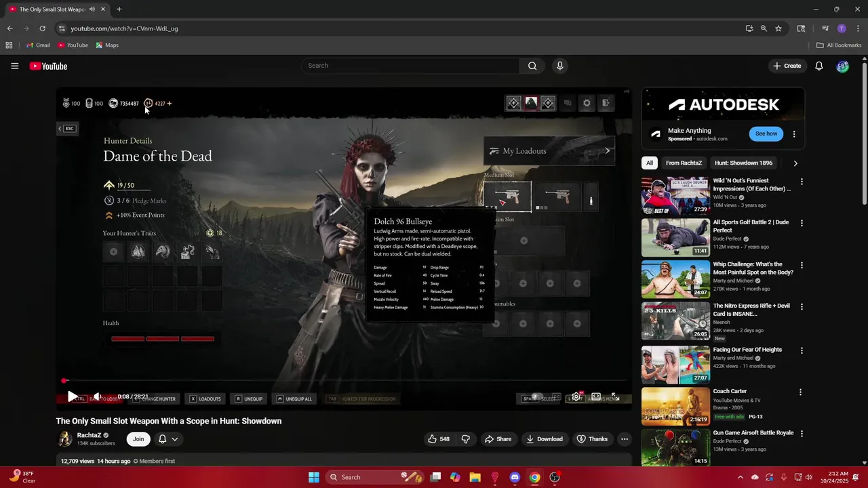Open the Gmail bookmark
The width and height of the screenshot is (868, 488).
(x=38, y=45)
